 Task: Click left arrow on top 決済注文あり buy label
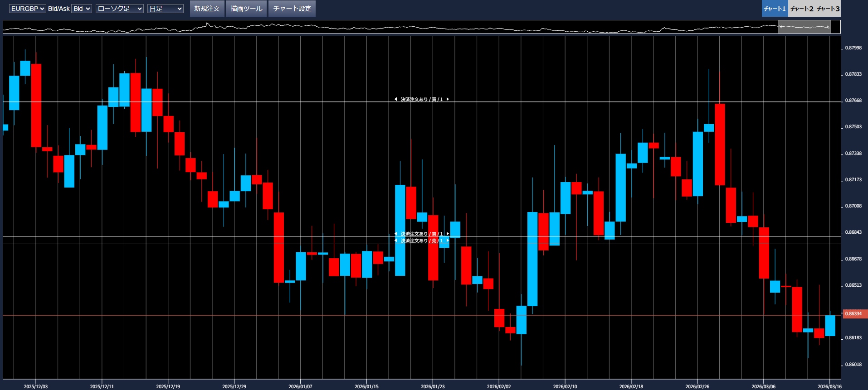click(395, 99)
